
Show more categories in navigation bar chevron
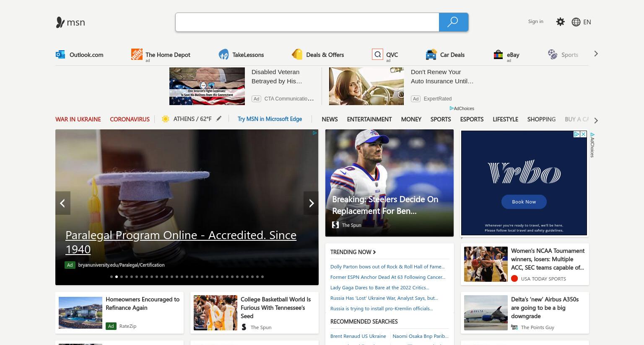click(x=596, y=121)
